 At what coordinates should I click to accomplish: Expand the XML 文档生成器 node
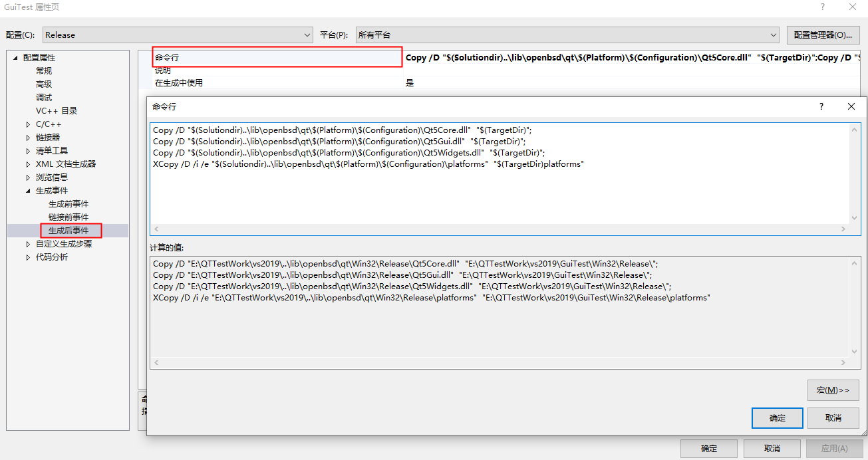pyautogui.click(x=28, y=164)
